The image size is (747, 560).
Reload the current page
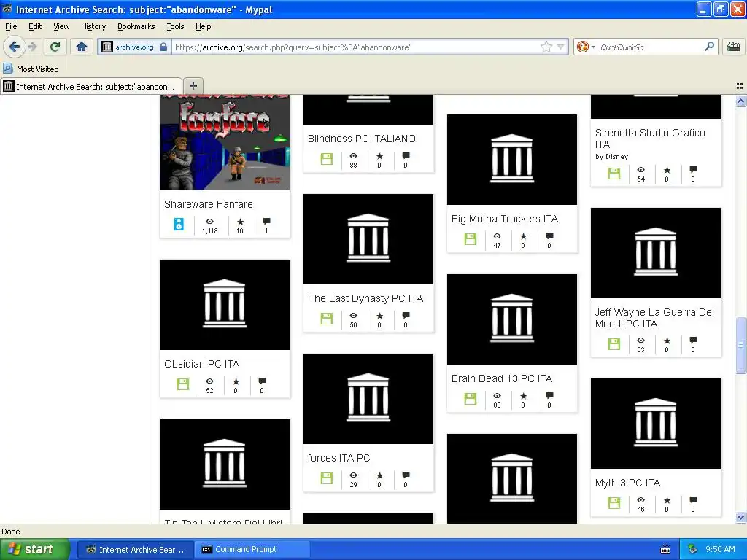55,47
